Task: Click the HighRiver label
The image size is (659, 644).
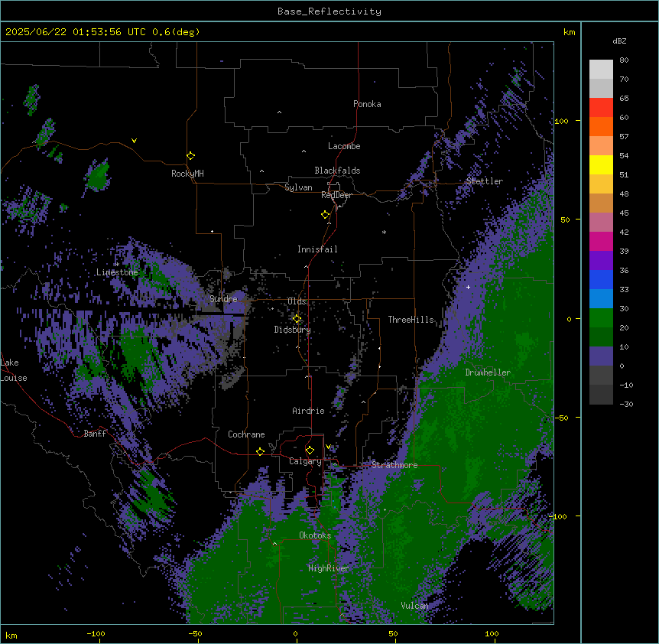Action: [x=329, y=568]
